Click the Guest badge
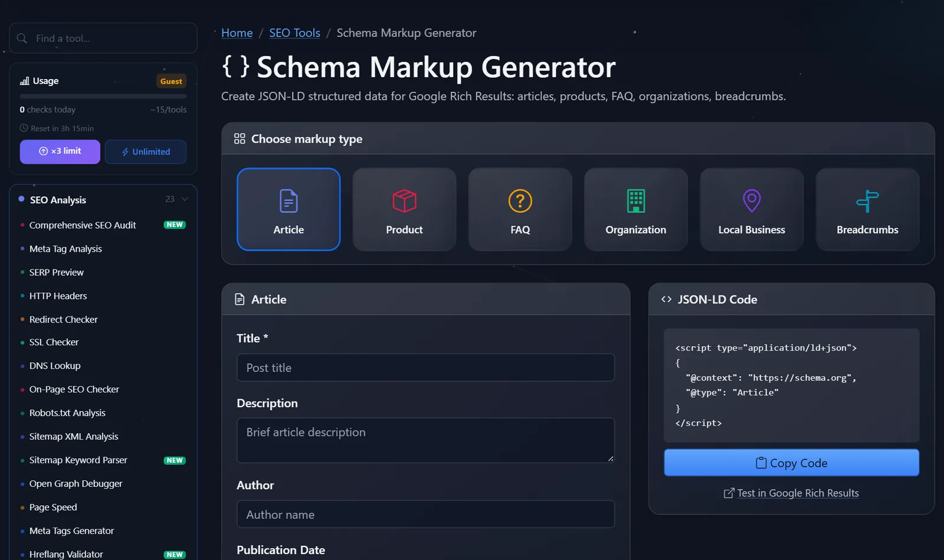The image size is (944, 560). click(x=171, y=81)
